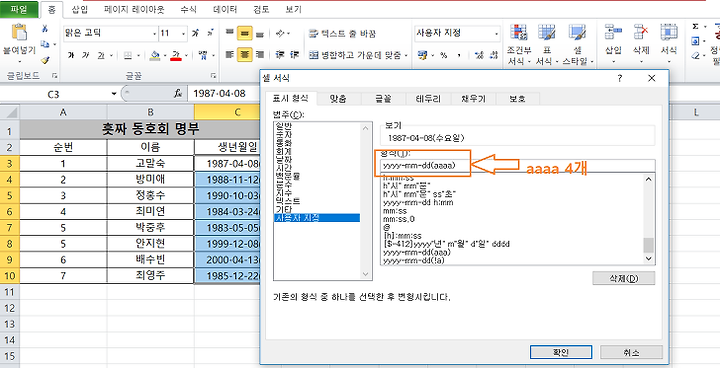The width and height of the screenshot is (720, 368).
Task: Click the decrease indent icon
Action: click(x=280, y=55)
